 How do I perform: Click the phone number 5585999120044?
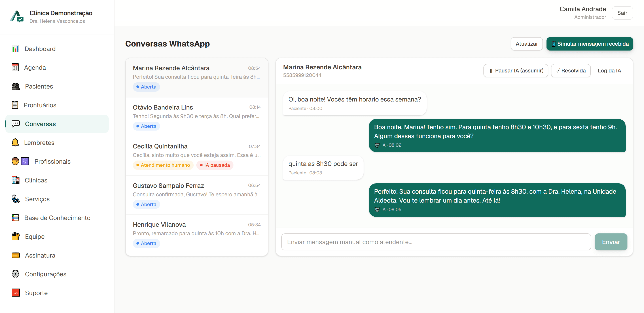coord(302,75)
